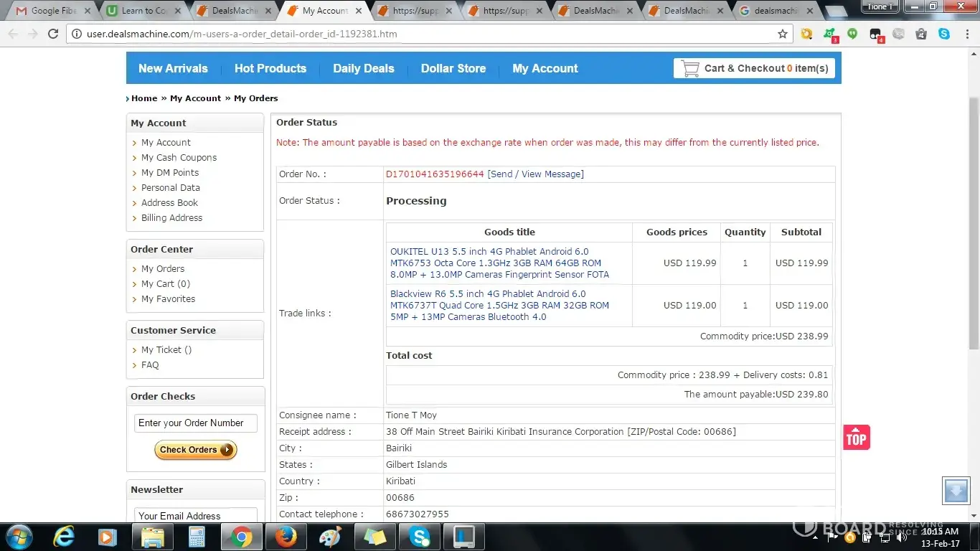The width and height of the screenshot is (980, 551).
Task: Open Windows Media Player from the taskbar
Action: tap(108, 537)
